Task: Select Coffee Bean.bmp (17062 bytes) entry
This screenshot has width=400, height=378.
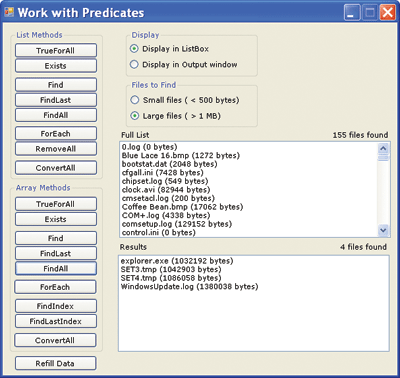Action: [249, 207]
